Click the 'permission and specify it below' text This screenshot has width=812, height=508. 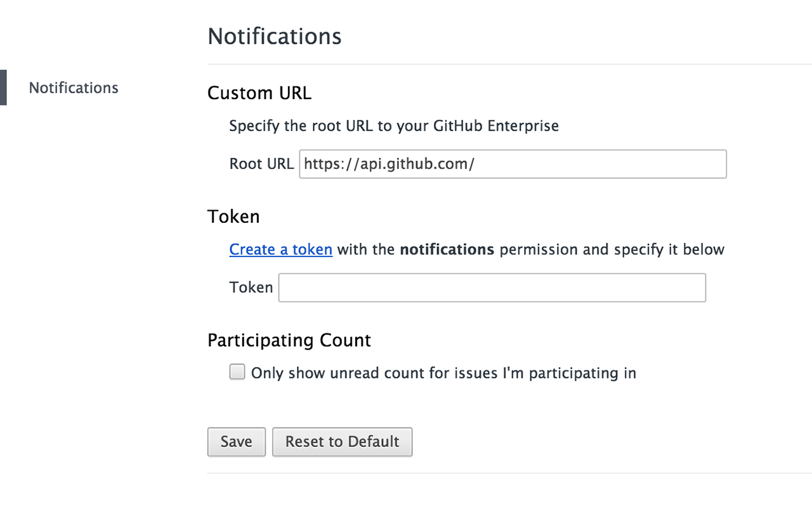pos(612,250)
